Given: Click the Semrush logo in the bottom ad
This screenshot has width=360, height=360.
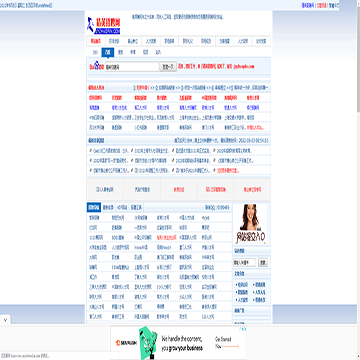Looking at the screenshot, I should (x=125, y=342).
